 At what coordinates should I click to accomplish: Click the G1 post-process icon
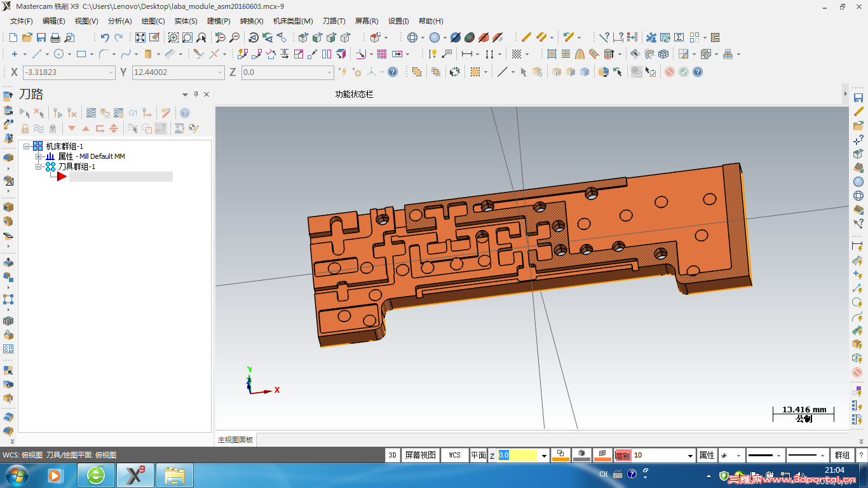coord(133,113)
